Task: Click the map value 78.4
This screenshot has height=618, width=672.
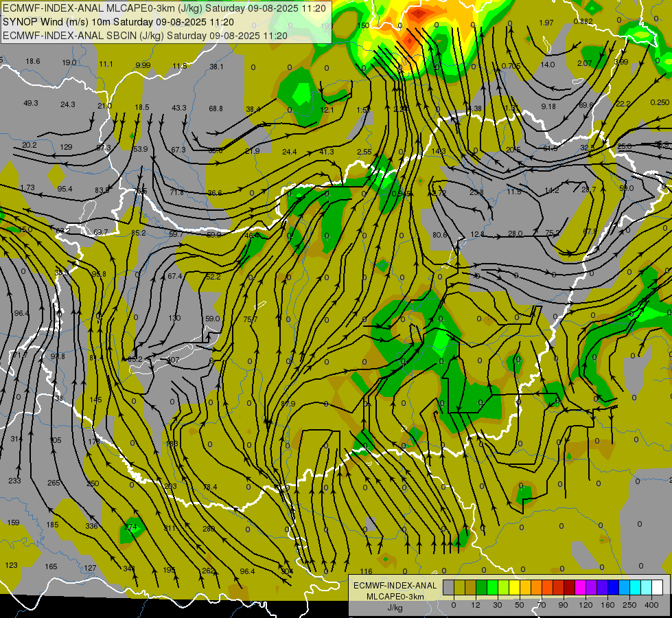Action: (x=210, y=487)
